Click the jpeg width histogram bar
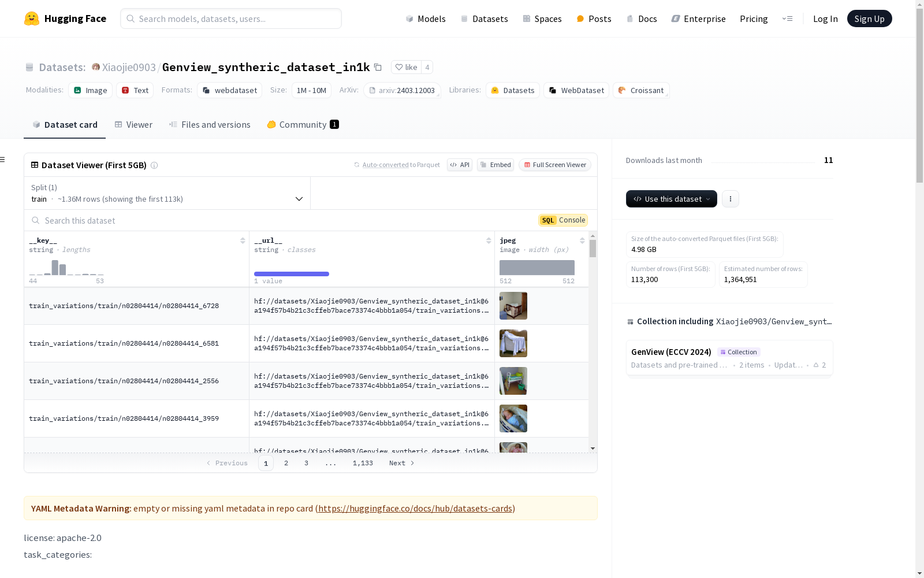This screenshot has width=924, height=578. pyautogui.click(x=537, y=268)
